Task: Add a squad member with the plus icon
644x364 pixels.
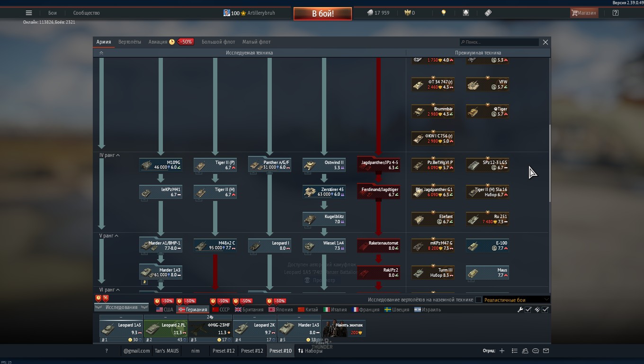Action: [502, 351]
